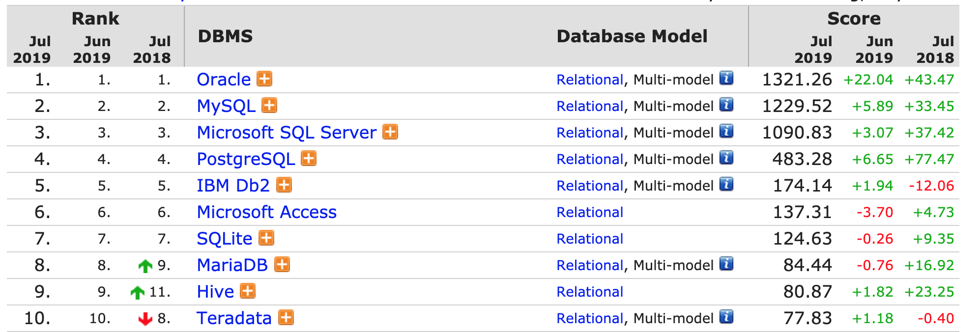Click Relational in the PostgreSQL row
The width and height of the screenshot is (980, 332).
[590, 159]
